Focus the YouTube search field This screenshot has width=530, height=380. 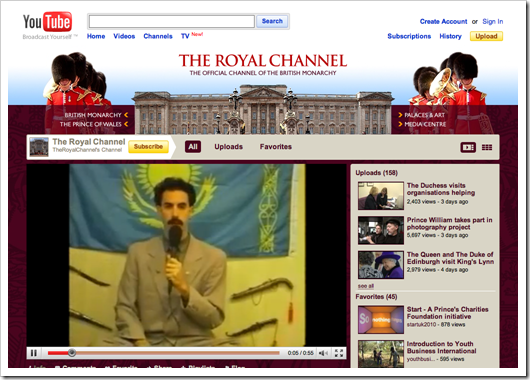click(171, 21)
